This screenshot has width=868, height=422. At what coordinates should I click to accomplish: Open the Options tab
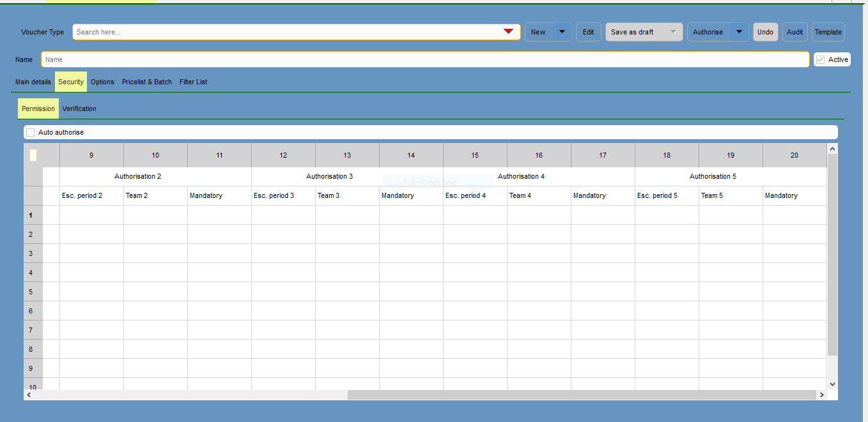pyautogui.click(x=102, y=82)
